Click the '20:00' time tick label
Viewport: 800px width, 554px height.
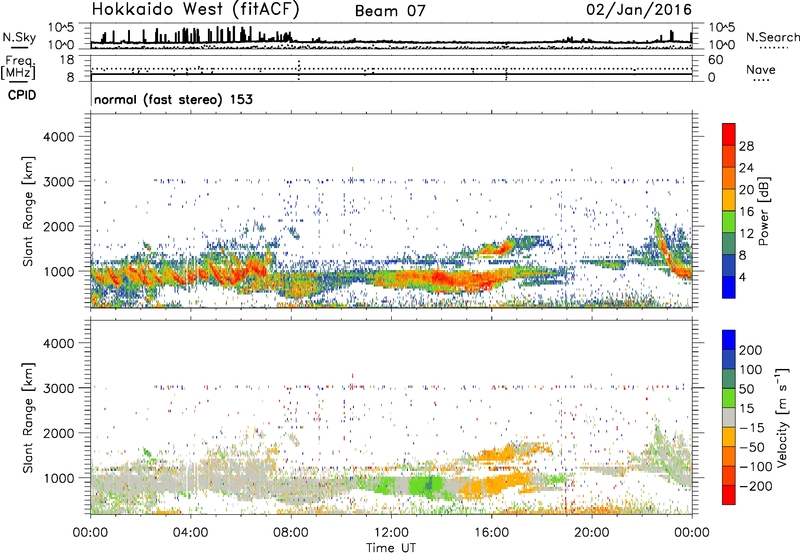tap(591, 533)
